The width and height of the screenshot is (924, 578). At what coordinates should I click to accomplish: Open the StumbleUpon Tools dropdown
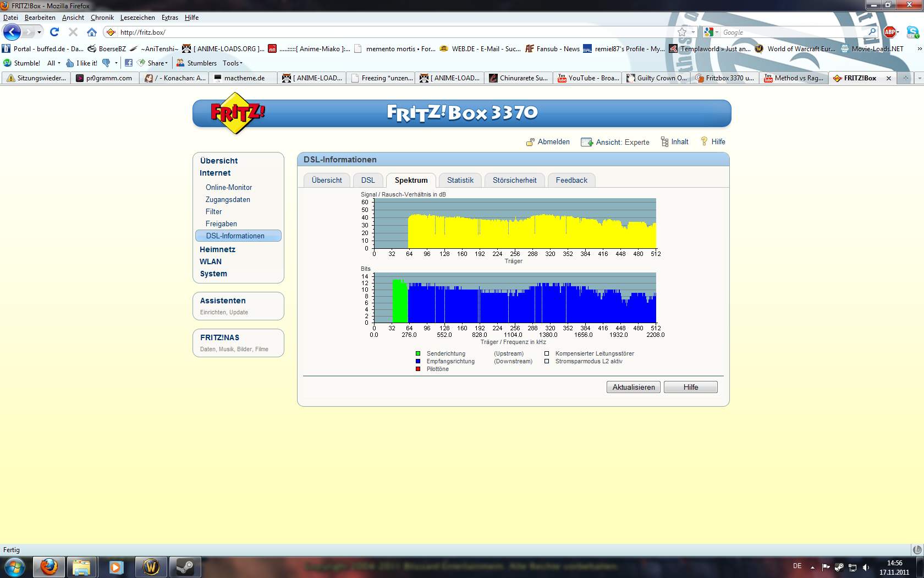(233, 63)
